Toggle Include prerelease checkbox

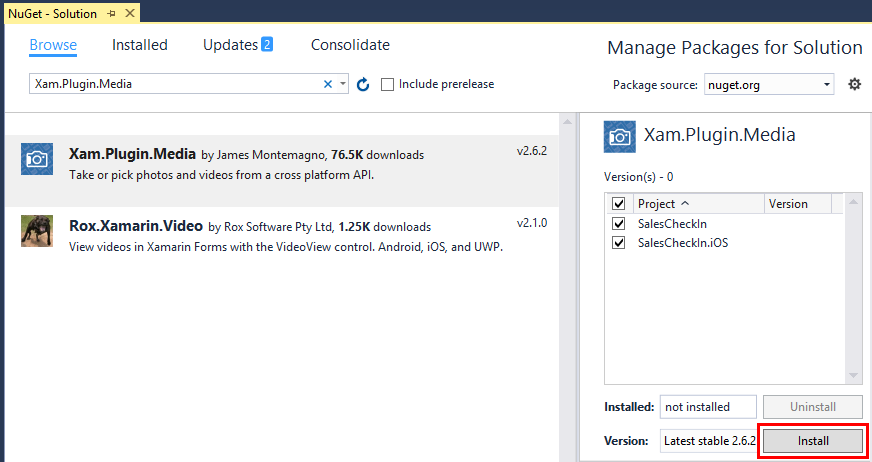click(387, 85)
